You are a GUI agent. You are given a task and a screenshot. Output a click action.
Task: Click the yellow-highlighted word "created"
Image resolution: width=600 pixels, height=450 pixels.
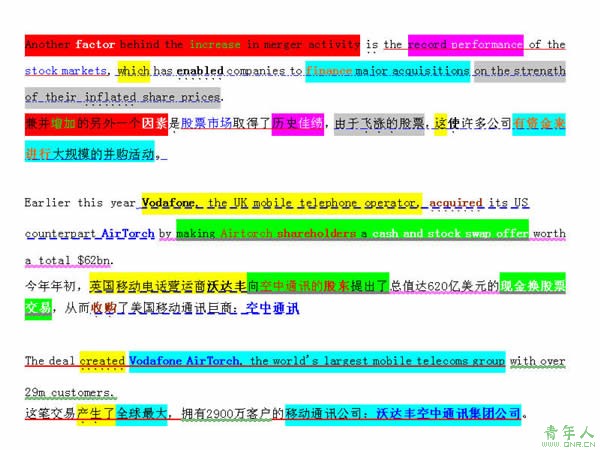coord(103,361)
